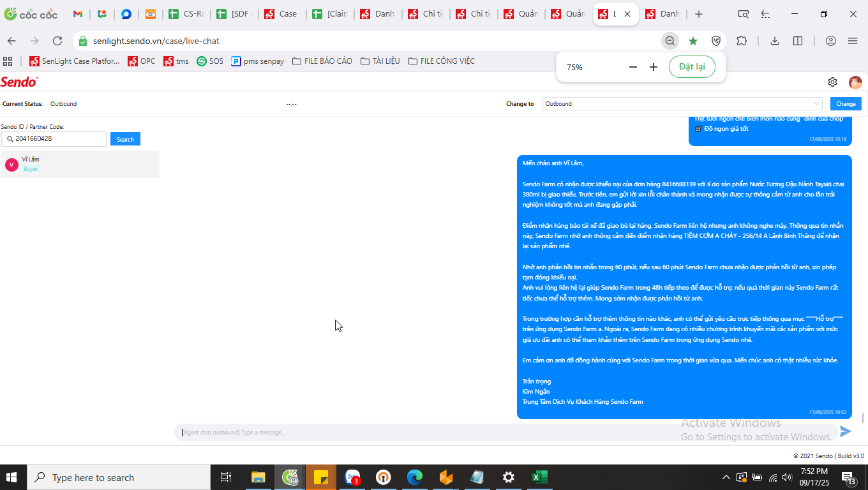Switch to the last Danh tab
868x490 pixels.
662,14
